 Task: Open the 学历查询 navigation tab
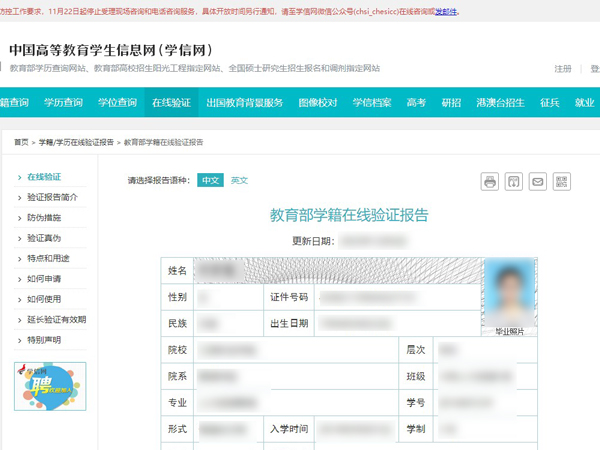coord(62,102)
